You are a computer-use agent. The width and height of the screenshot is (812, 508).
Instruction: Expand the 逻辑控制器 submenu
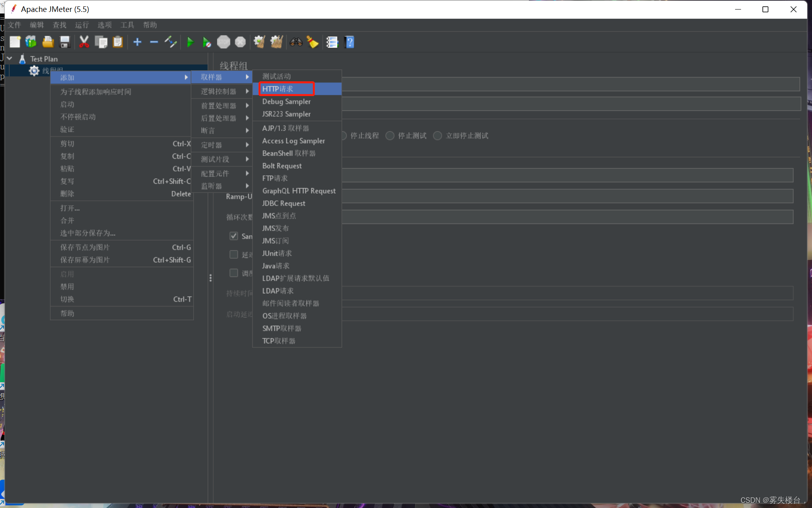(x=222, y=91)
